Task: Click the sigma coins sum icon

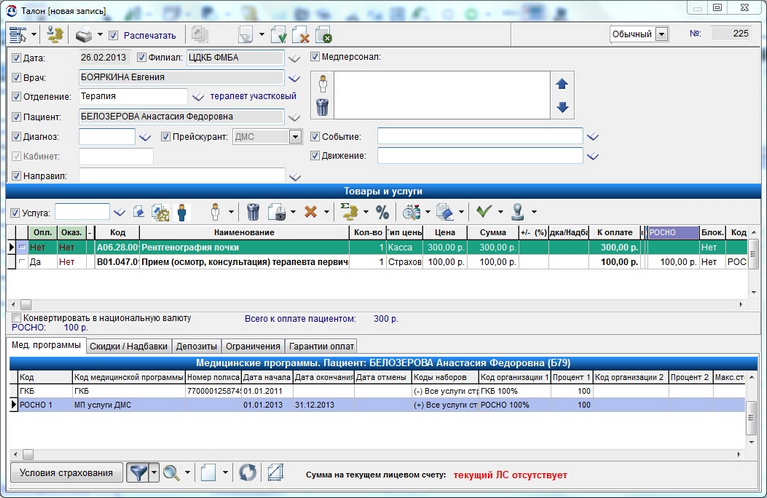Action: coord(349,212)
